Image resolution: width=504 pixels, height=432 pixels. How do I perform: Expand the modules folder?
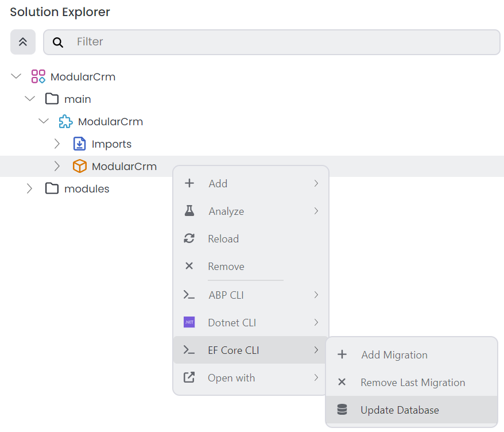[29, 188]
